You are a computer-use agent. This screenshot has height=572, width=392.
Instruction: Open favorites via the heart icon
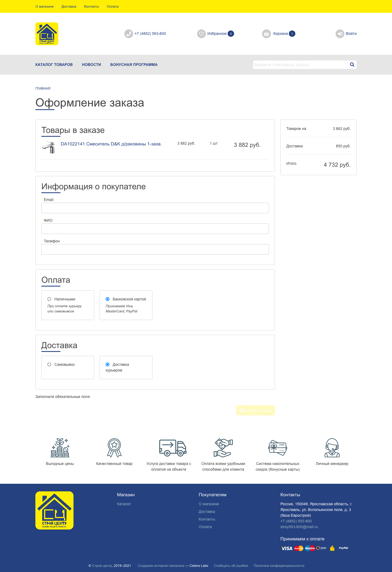[201, 34]
